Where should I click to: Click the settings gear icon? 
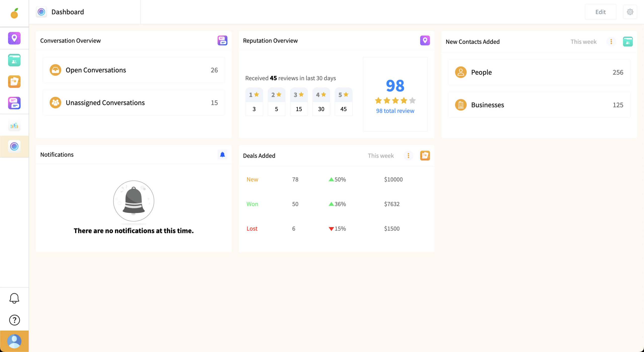coord(630,12)
